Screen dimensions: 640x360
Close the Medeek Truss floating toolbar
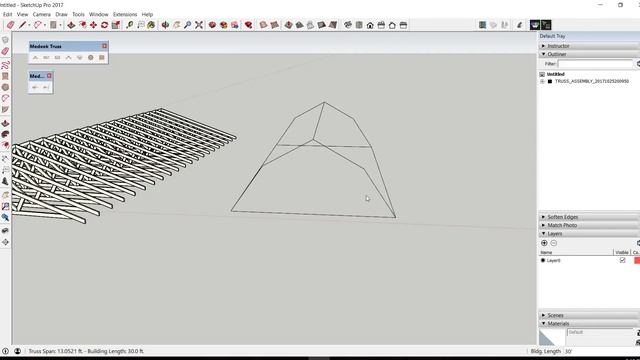[104, 46]
